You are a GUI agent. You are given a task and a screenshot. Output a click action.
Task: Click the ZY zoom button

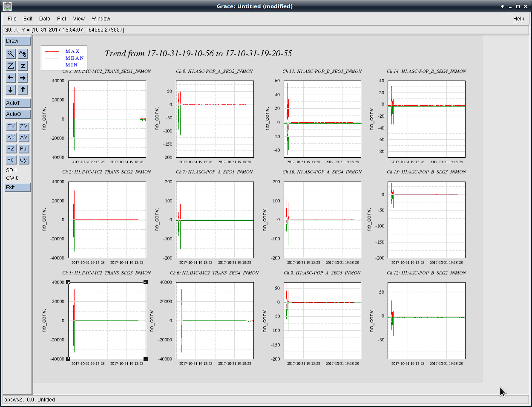(x=24, y=127)
